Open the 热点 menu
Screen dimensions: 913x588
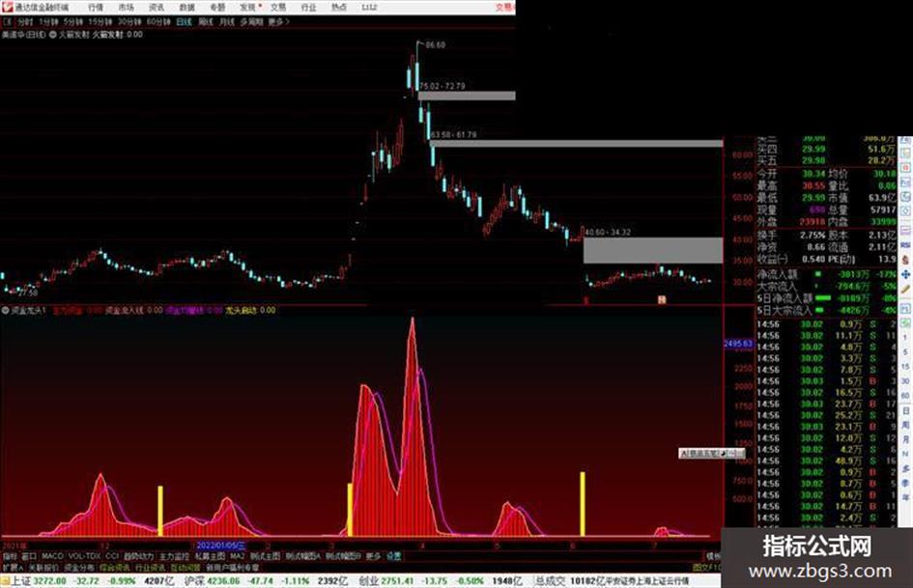coord(339,7)
